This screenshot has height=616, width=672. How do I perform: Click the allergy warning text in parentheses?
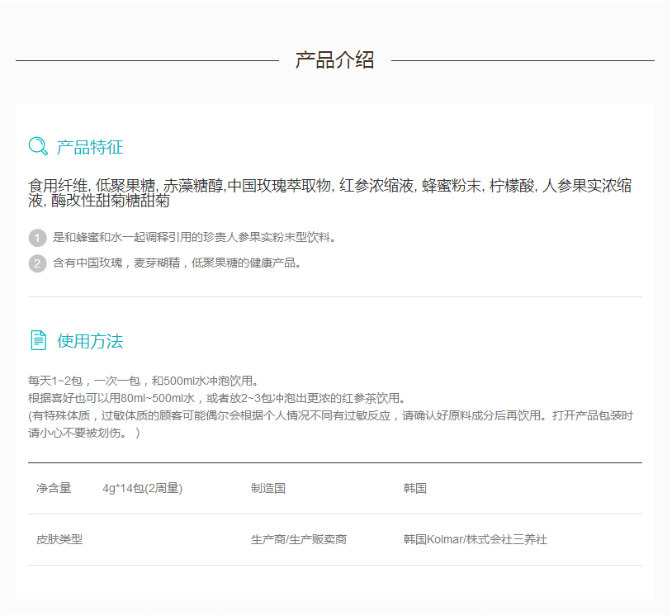pos(330,424)
